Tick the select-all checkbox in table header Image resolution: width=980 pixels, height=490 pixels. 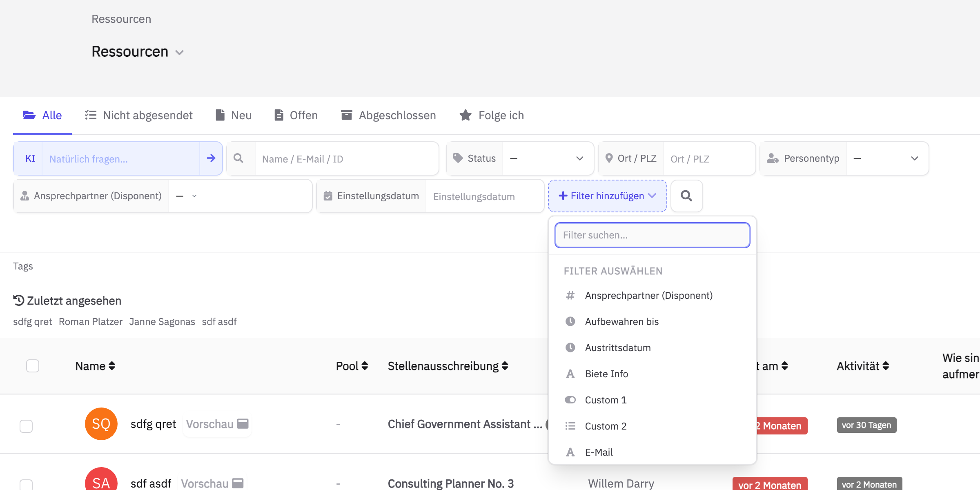(x=33, y=366)
